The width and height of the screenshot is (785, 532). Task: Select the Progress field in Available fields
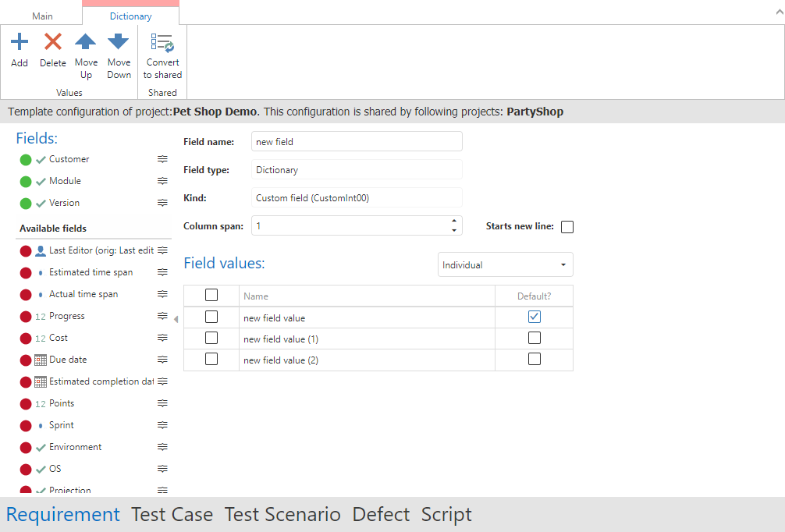67,317
